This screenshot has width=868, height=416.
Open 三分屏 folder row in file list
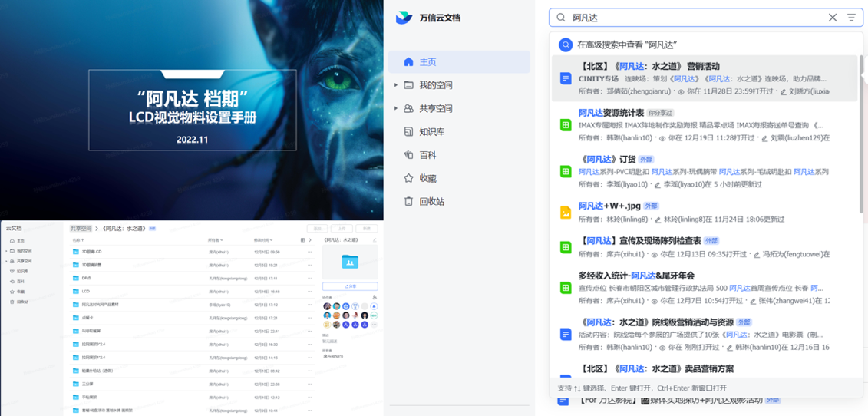(x=192, y=384)
